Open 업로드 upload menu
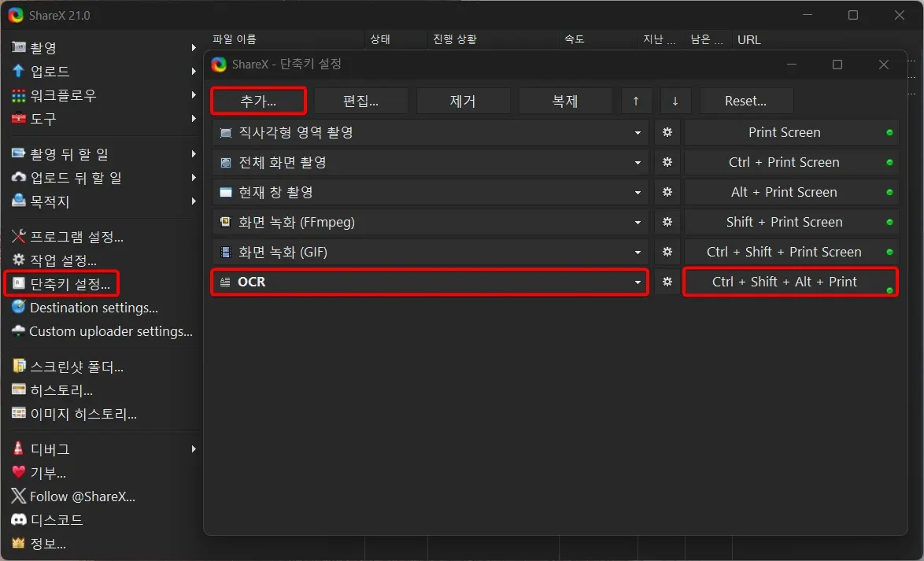Viewport: 924px width, 561px height. click(103, 72)
